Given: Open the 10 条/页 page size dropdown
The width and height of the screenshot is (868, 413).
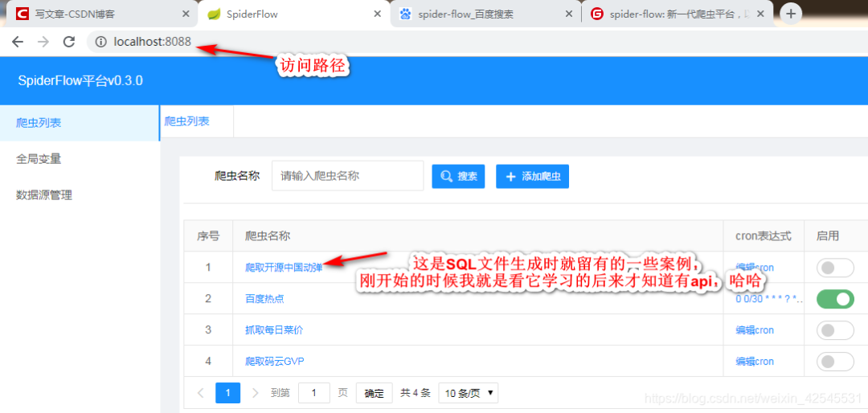Looking at the screenshot, I should 469,393.
